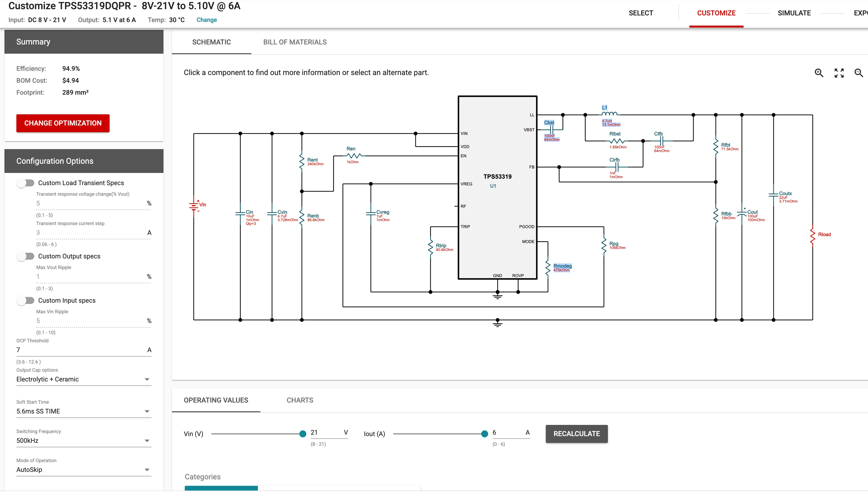Click the Max Vin Ripple field
This screenshot has height=497, width=868.
(93, 321)
